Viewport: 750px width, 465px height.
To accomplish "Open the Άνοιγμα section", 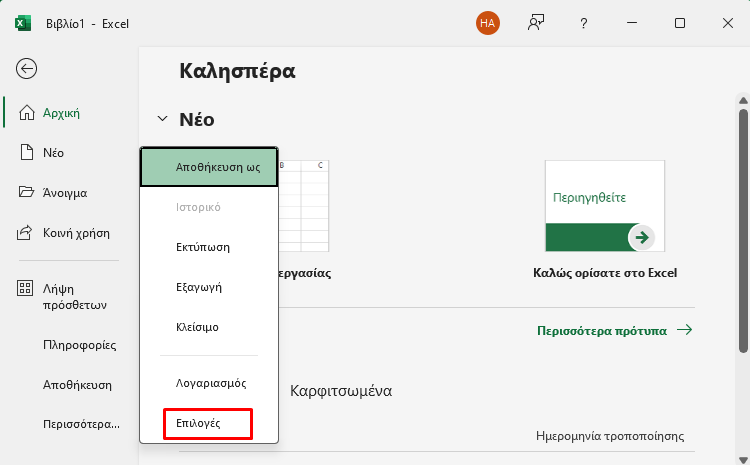I will click(x=65, y=193).
